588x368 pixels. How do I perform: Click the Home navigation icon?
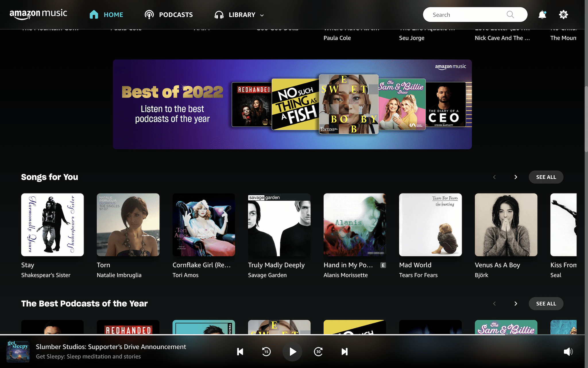coord(94,14)
